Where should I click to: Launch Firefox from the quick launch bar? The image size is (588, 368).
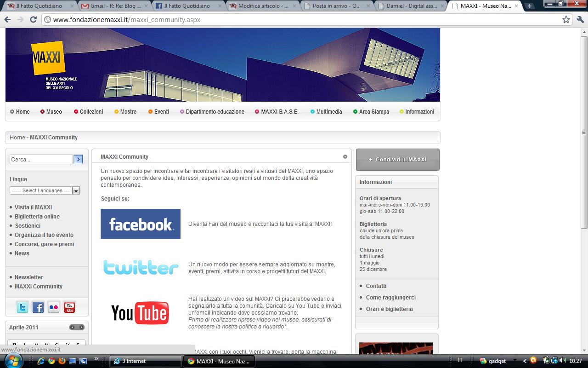pyautogui.click(x=62, y=361)
